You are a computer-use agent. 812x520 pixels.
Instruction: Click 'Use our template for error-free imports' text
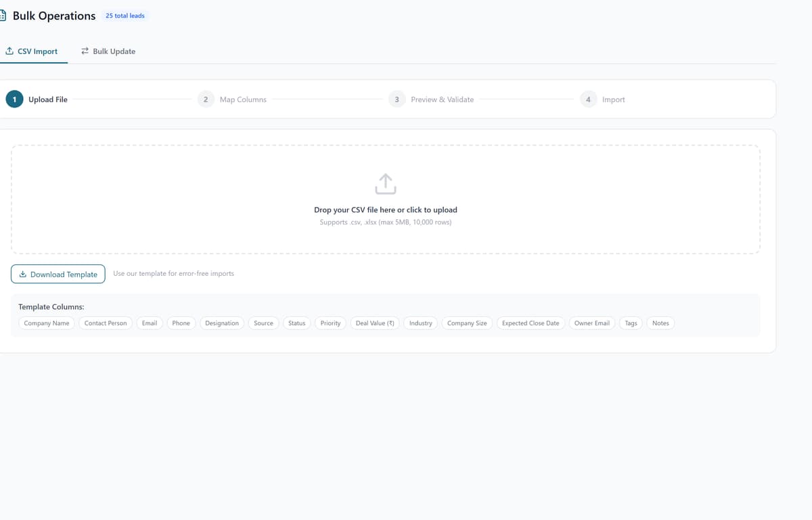(x=174, y=274)
